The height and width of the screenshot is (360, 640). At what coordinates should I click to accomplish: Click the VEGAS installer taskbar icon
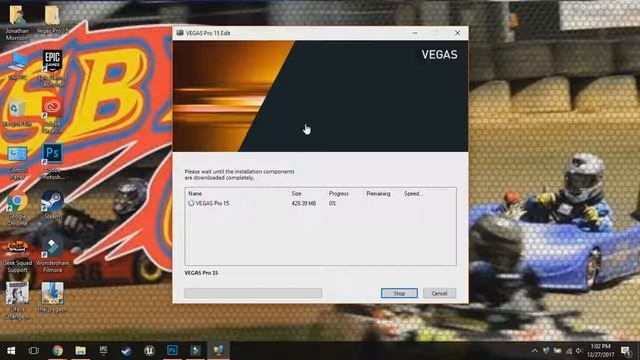[x=218, y=351]
